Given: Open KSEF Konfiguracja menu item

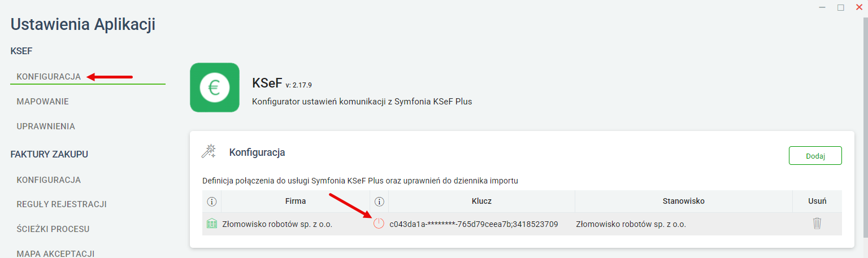Looking at the screenshot, I should (x=49, y=77).
